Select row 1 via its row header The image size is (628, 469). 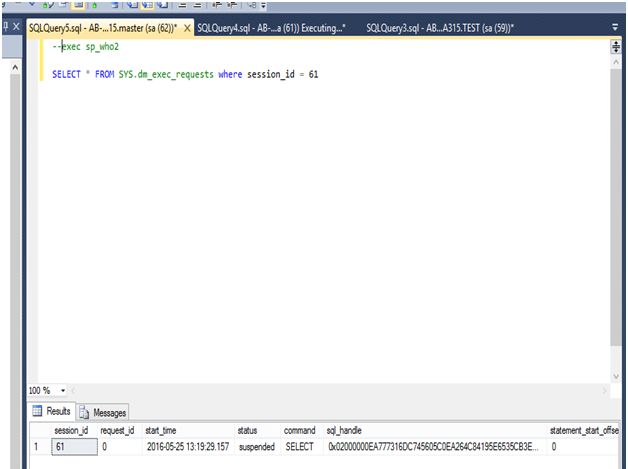40,447
